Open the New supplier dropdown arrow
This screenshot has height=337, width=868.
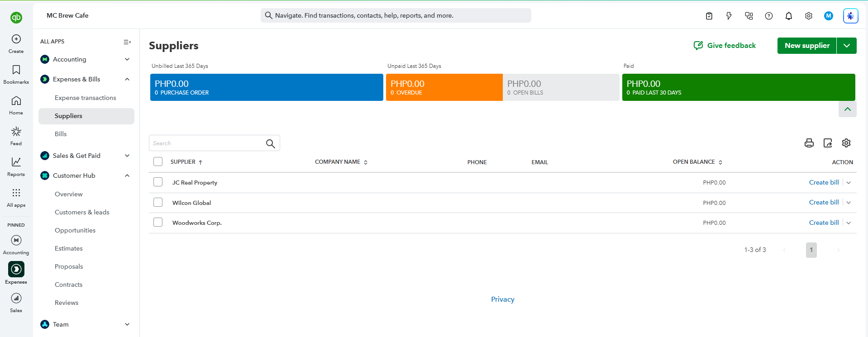tap(847, 46)
